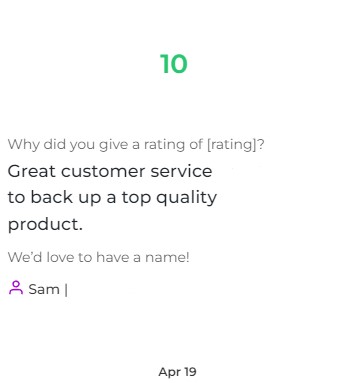Click the vertical bar after Sam
This screenshot has height=383, width=364.
pyautogui.click(x=66, y=289)
